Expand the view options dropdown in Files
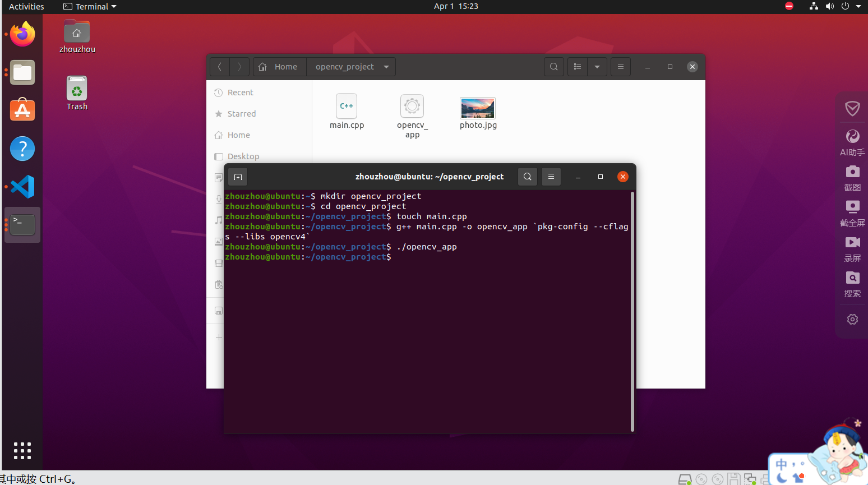The image size is (868, 485). point(597,67)
